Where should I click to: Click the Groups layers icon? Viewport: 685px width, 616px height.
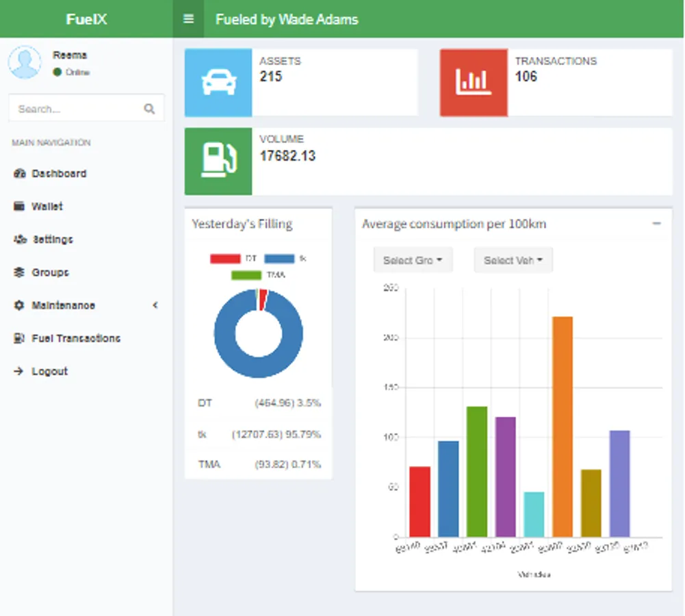(x=18, y=272)
